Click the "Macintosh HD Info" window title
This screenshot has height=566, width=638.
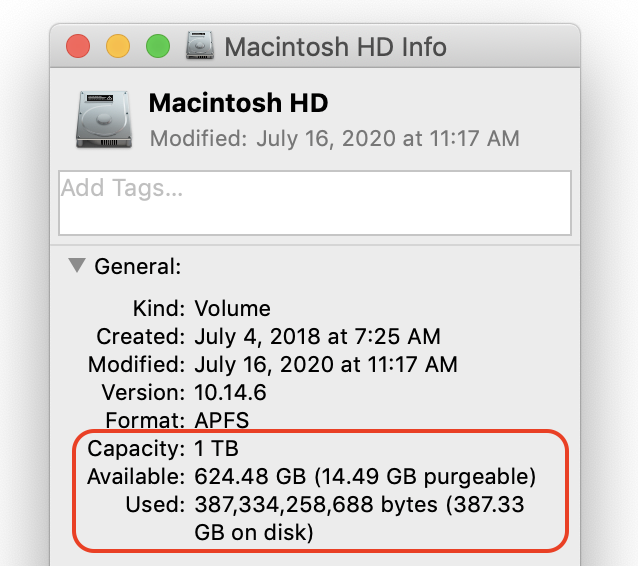point(335,47)
